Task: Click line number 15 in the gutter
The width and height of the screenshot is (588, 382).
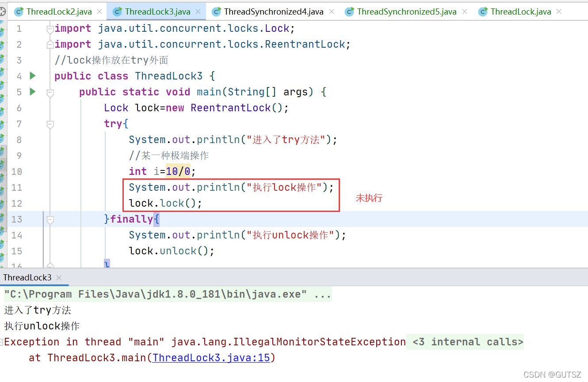Action: click(x=16, y=251)
